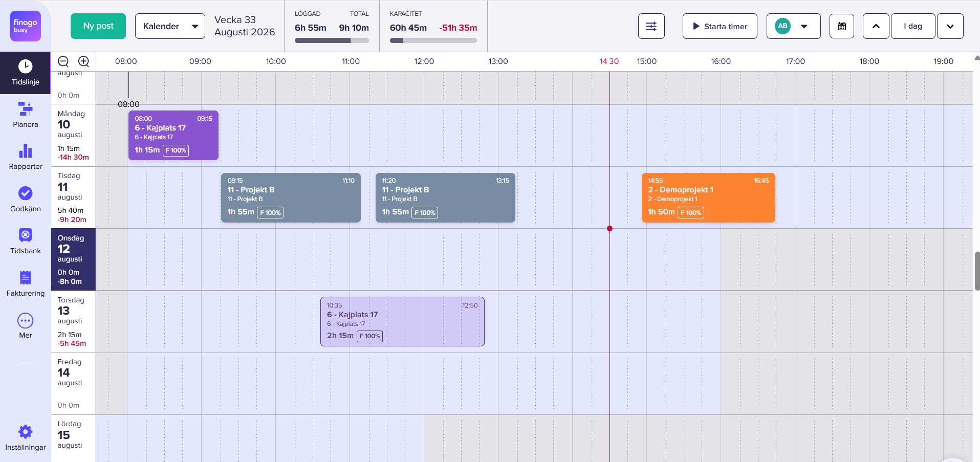Image resolution: width=980 pixels, height=462 pixels.
Task: Click the vertical scrollbar thumb
Action: click(x=977, y=271)
